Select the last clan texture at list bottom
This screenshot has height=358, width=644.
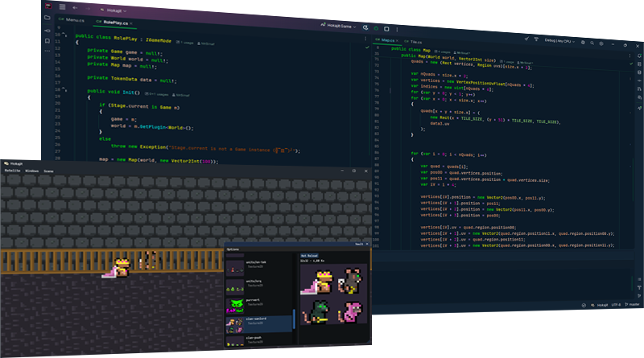coord(258,340)
